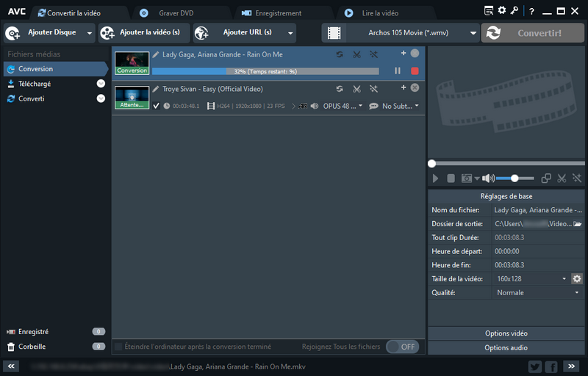Browse output folder with folder icon
Image resolution: width=588 pixels, height=376 pixels.
coord(578,224)
